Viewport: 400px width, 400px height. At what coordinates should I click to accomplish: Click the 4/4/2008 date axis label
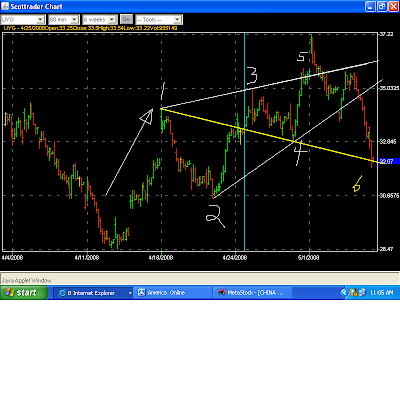coord(12,257)
